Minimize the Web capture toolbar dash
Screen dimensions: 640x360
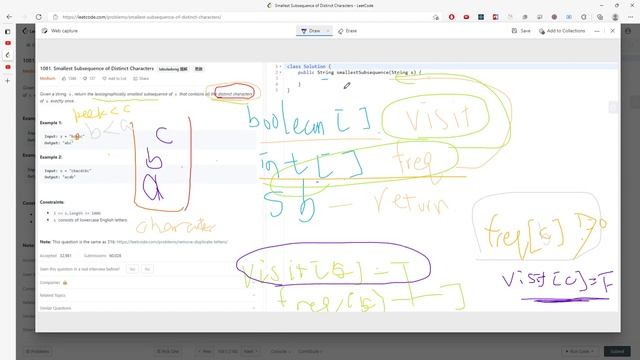tap(597, 31)
